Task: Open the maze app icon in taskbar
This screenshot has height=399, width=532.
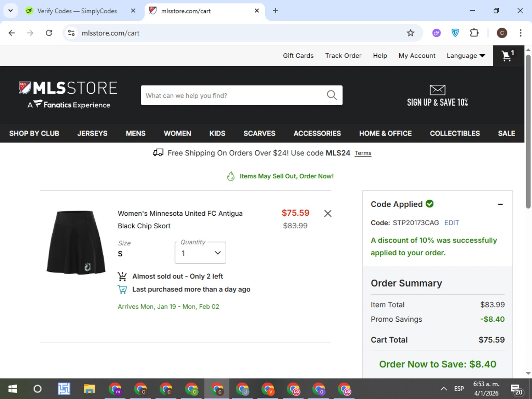Action: [x=64, y=389]
